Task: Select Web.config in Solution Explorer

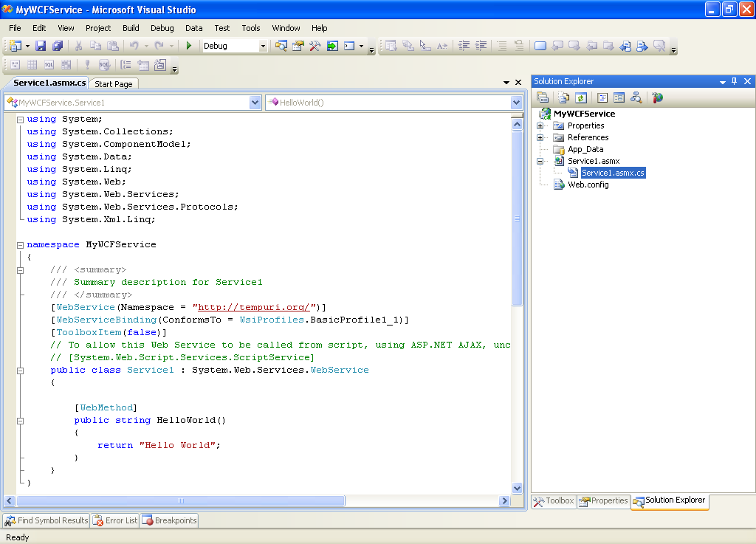Action: (x=588, y=185)
